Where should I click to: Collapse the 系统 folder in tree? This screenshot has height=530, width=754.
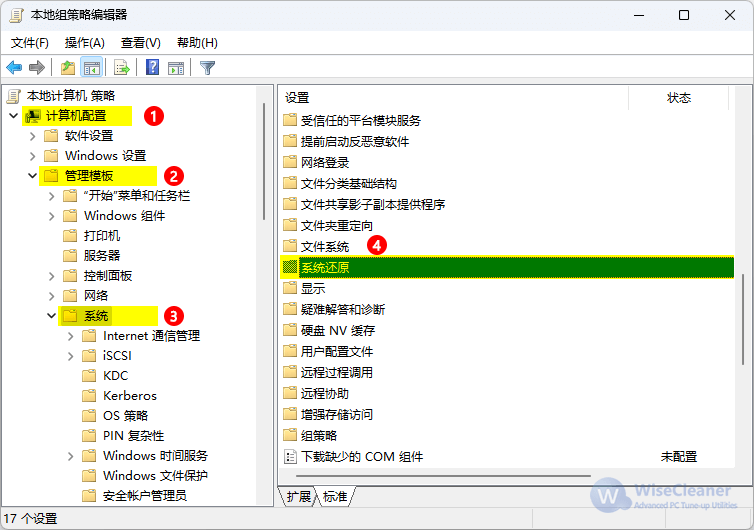tap(51, 316)
